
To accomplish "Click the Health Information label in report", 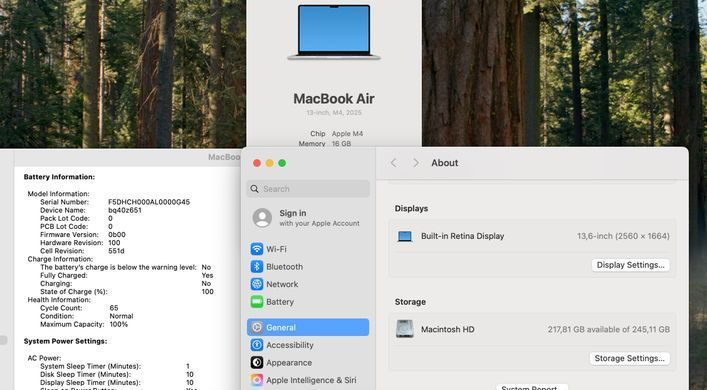I will pos(59,300).
